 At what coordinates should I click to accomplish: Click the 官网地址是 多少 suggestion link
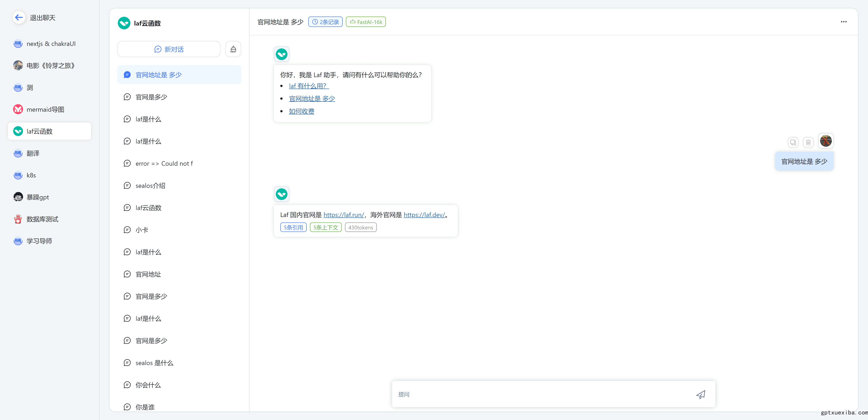tap(312, 98)
